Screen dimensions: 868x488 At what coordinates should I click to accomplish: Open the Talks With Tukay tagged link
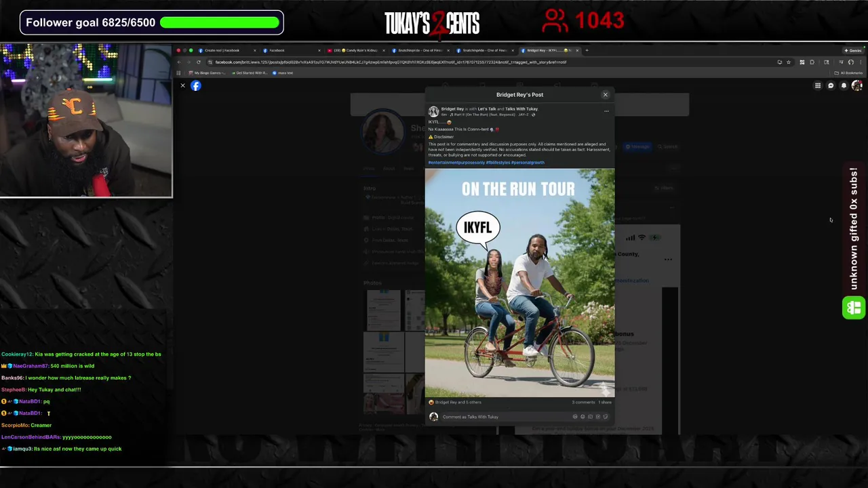[x=521, y=109]
